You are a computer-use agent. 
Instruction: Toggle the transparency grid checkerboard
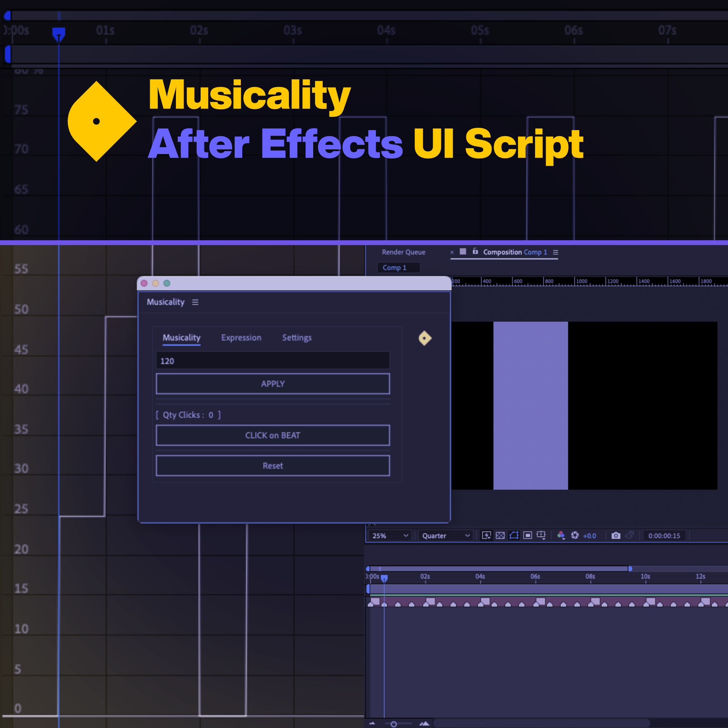pos(500,536)
